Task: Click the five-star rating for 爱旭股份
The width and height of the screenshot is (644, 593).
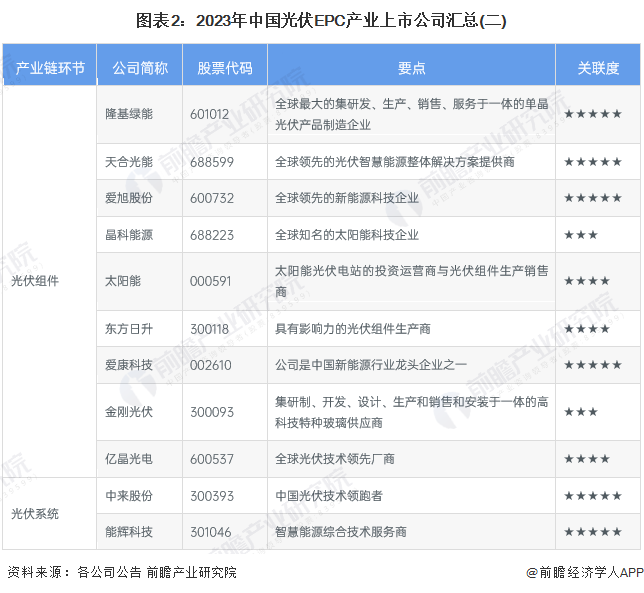Action: coord(593,198)
